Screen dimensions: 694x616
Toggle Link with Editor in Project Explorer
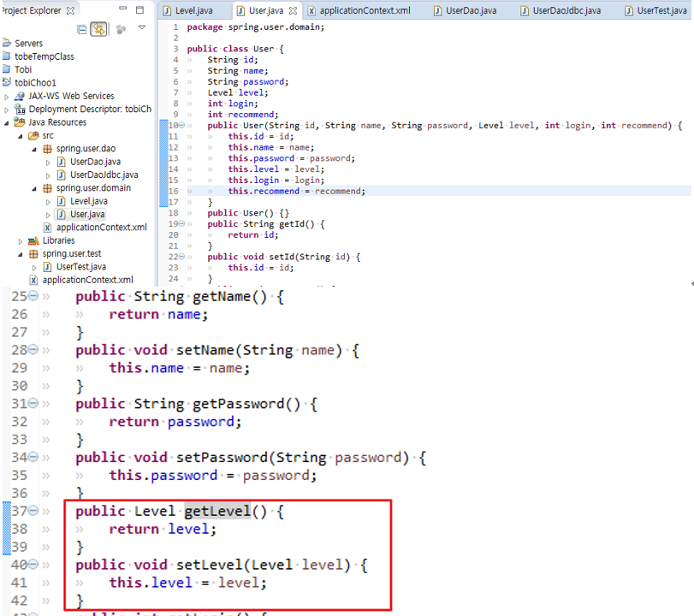(x=98, y=30)
